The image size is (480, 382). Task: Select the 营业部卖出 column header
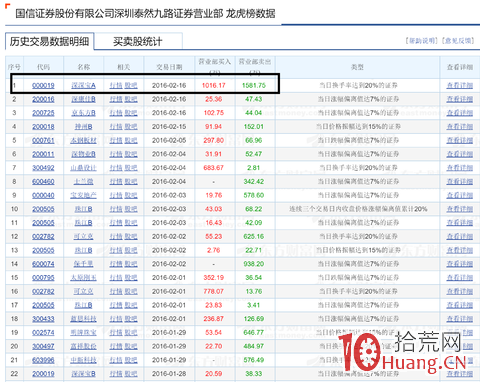pos(255,66)
